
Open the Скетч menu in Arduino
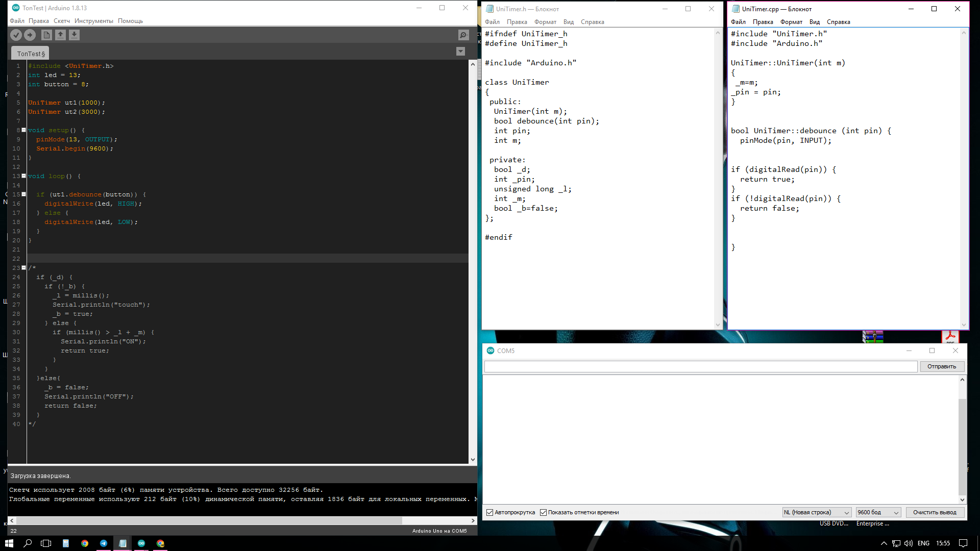coord(62,21)
